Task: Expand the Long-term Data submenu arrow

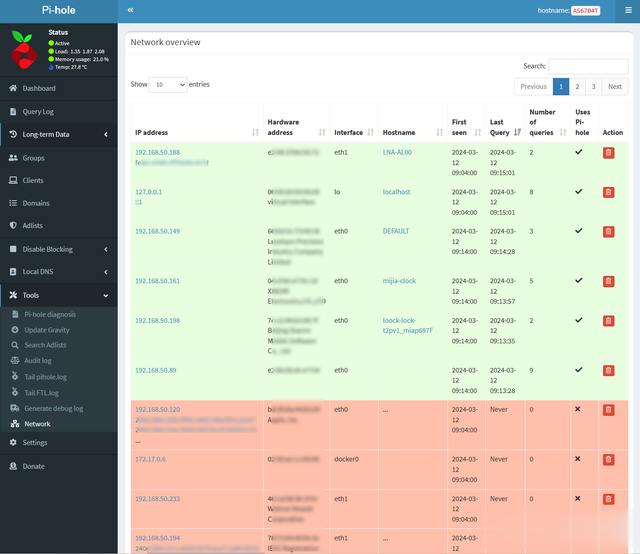Action: (106, 134)
